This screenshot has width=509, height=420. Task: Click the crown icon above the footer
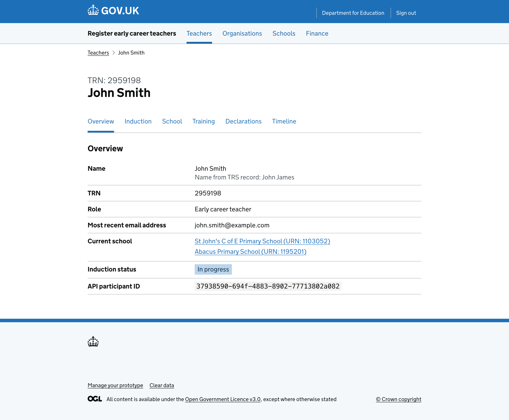pyautogui.click(x=93, y=342)
